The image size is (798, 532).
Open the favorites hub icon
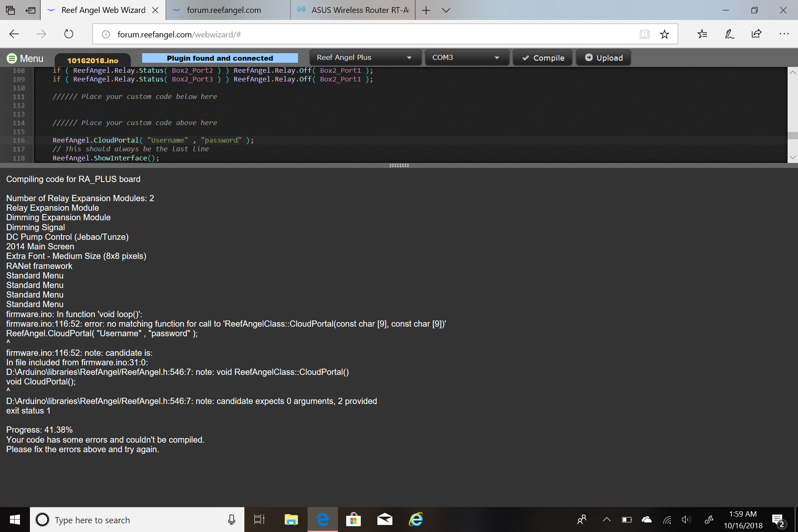click(702, 34)
